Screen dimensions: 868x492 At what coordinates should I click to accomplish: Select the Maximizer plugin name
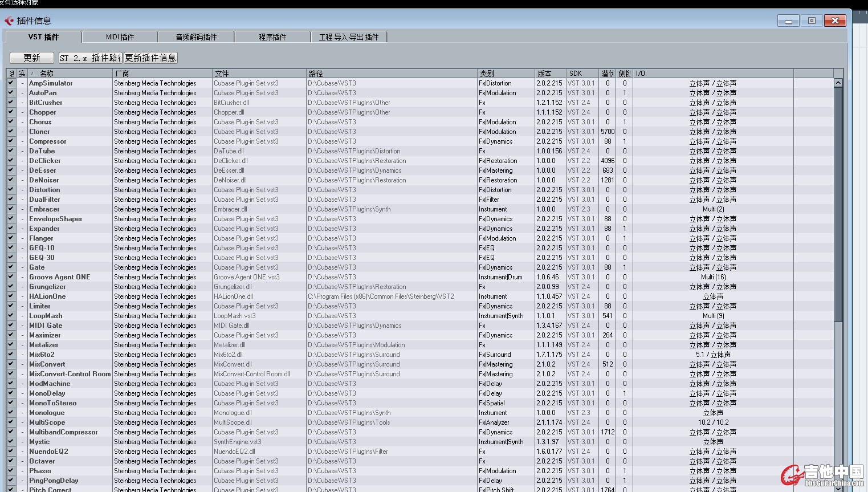[x=45, y=335]
